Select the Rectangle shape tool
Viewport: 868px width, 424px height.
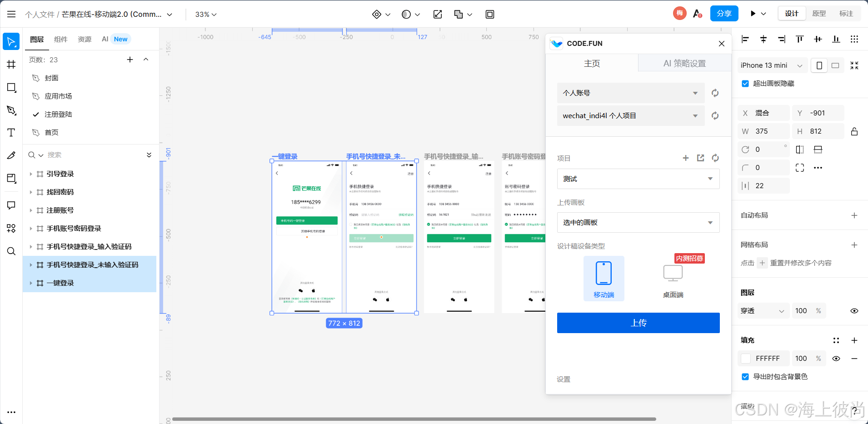tap(11, 87)
